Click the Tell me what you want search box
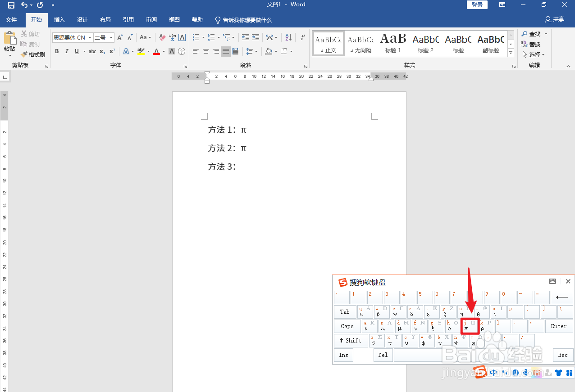The width and height of the screenshot is (575, 392). point(243,20)
